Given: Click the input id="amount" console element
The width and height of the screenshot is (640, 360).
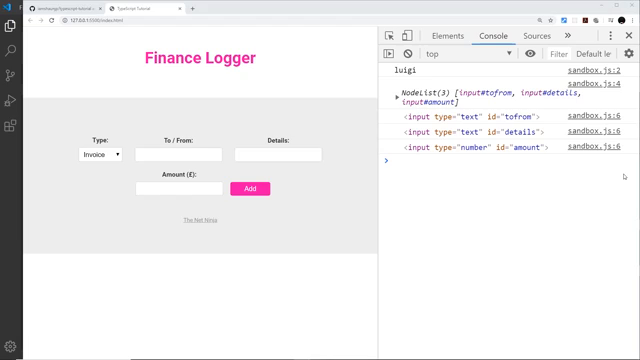Looking at the screenshot, I should coord(476,147).
